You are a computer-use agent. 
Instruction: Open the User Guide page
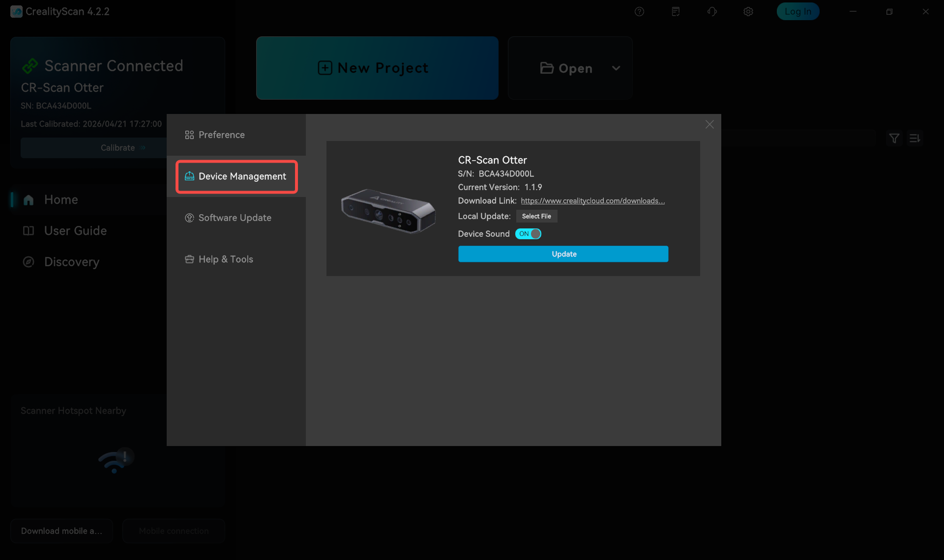click(75, 230)
